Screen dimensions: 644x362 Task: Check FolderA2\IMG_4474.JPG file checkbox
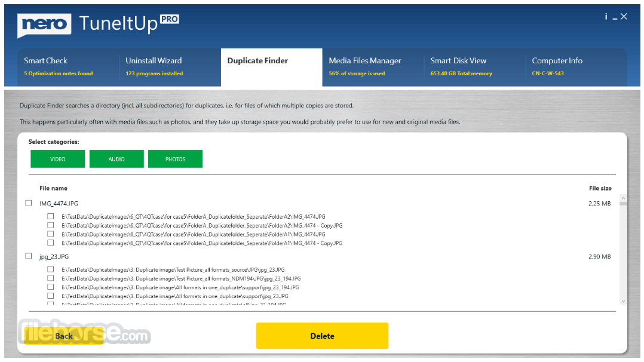[51, 216]
